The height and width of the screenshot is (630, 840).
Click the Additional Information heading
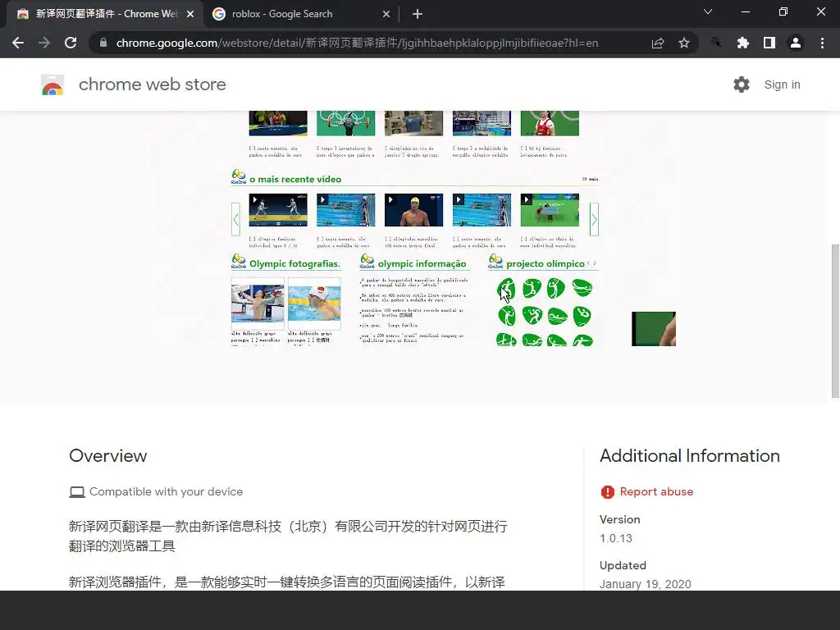[689, 456]
